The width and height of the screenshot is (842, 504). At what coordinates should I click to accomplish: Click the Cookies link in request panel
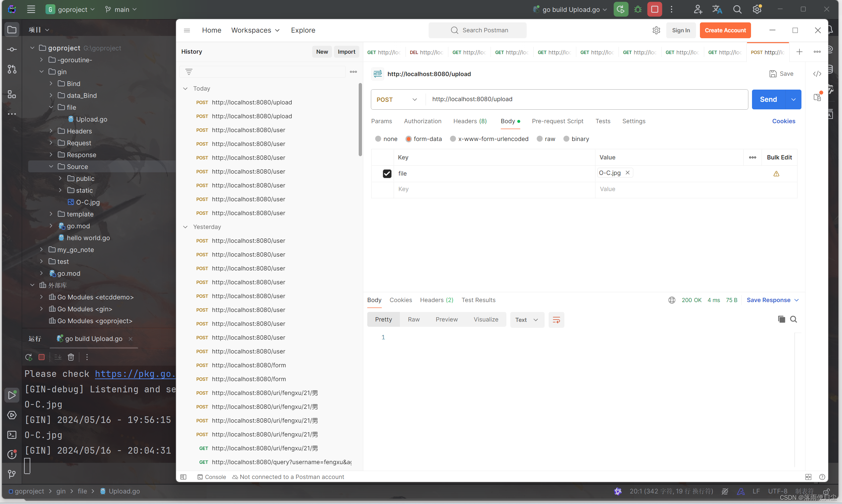coord(784,121)
